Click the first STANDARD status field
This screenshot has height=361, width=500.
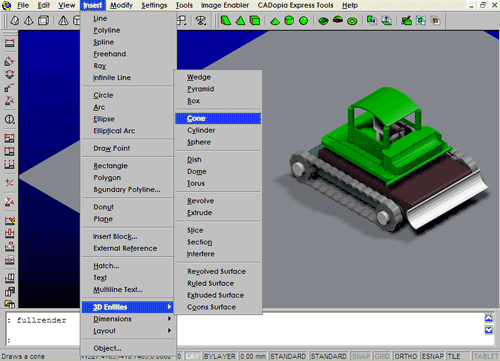pyautogui.click(x=288, y=356)
